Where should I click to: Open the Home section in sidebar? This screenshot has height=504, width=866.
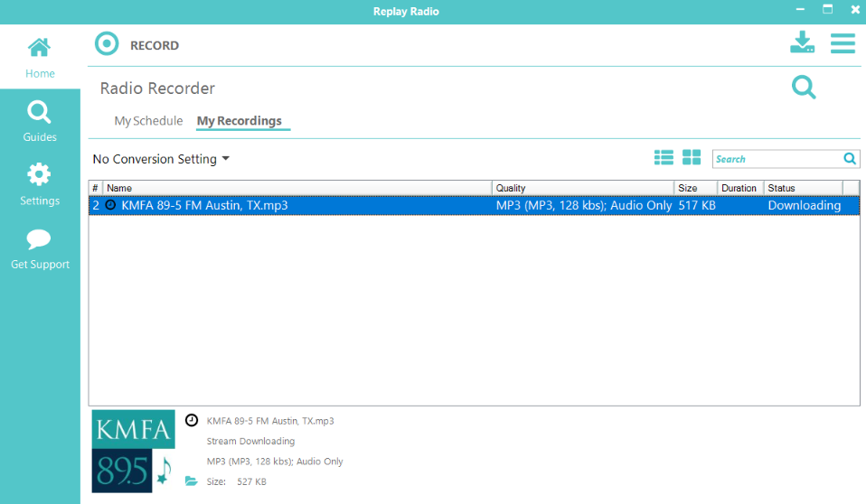pos(40,58)
